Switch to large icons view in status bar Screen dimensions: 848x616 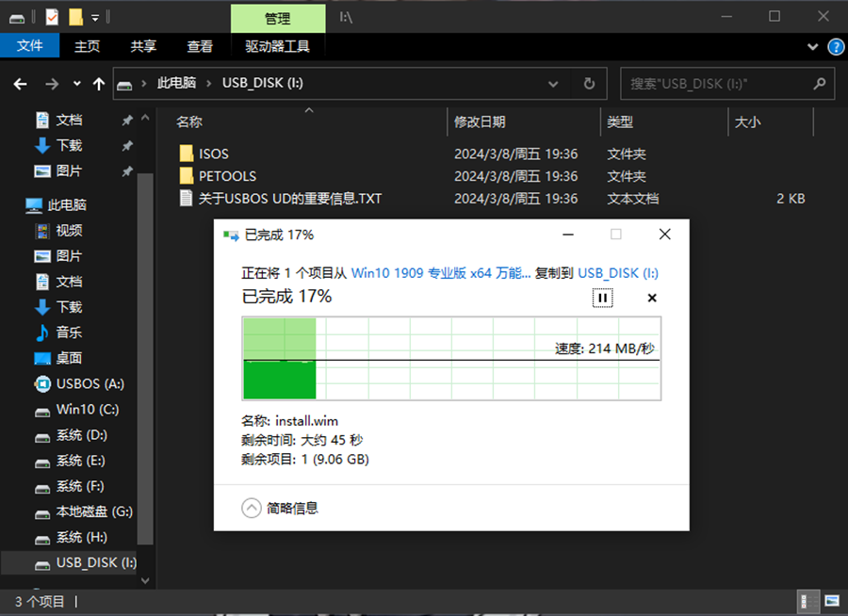point(831,601)
